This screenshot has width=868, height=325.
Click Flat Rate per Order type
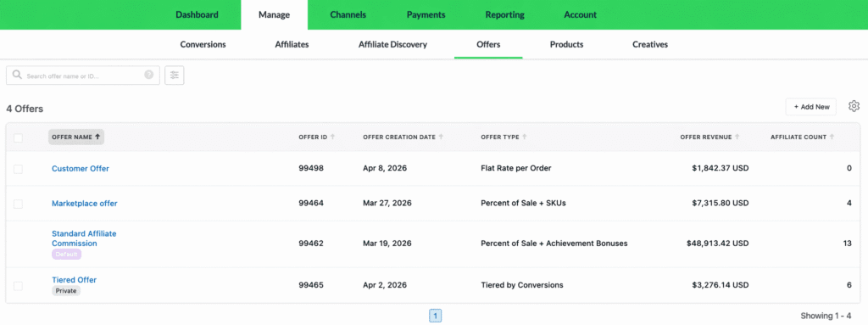click(x=516, y=169)
